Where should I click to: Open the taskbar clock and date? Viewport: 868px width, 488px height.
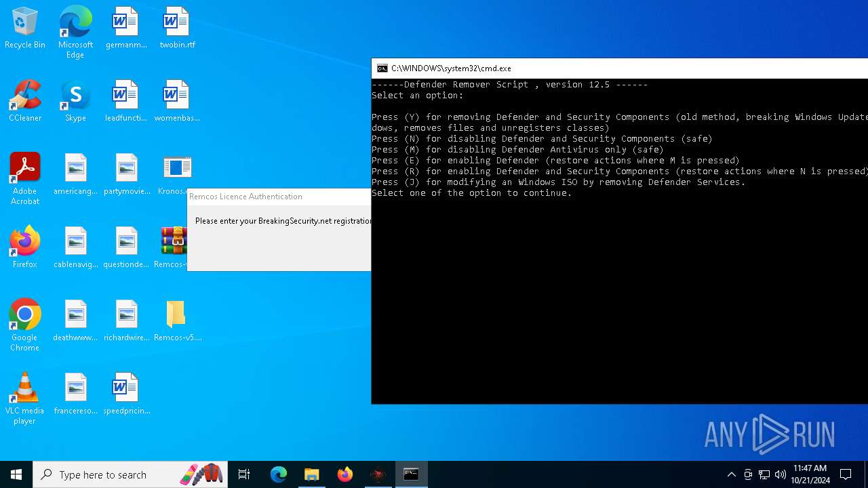(x=810, y=474)
